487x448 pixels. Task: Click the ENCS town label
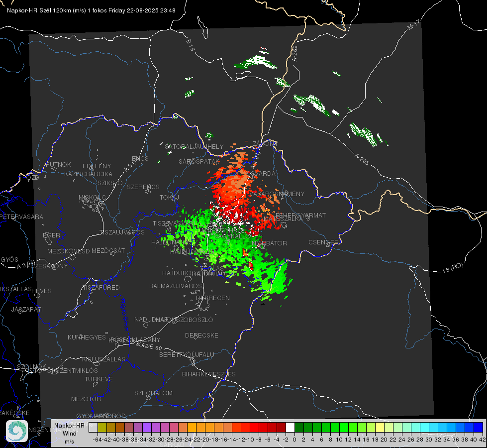(140, 159)
